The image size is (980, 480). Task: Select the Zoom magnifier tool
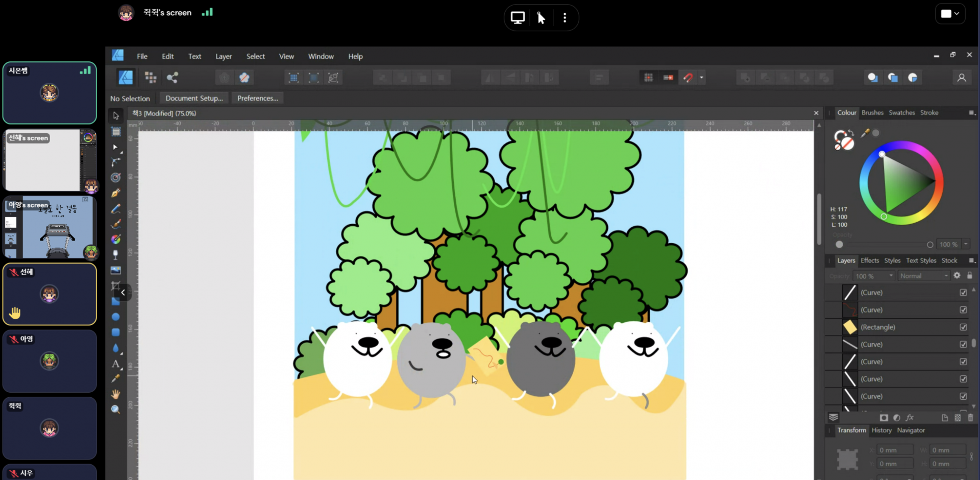116,410
